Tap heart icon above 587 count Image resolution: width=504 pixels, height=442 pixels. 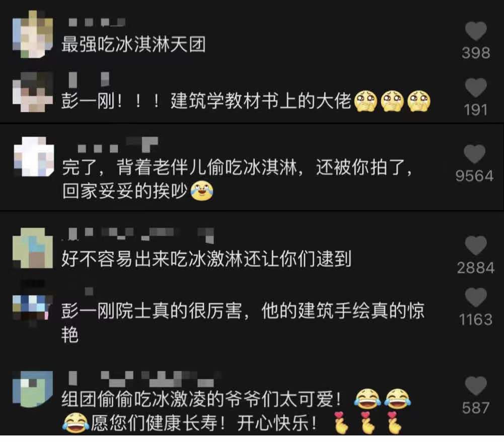click(476, 386)
